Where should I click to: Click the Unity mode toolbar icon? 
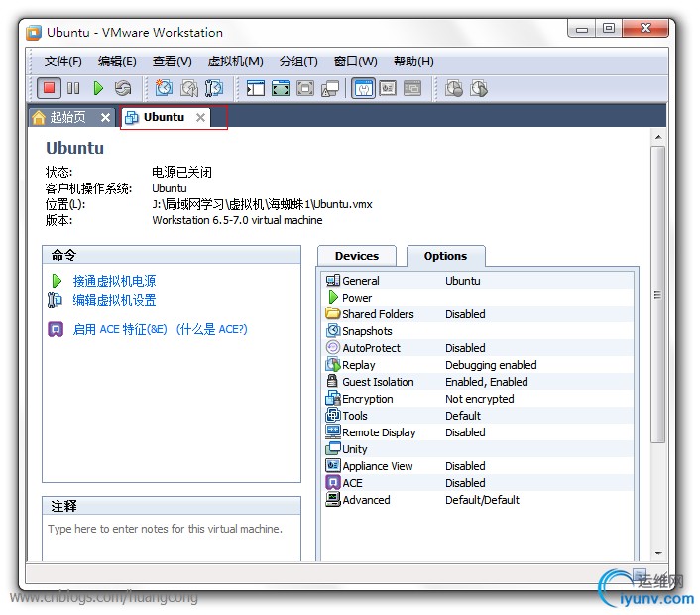point(330,88)
